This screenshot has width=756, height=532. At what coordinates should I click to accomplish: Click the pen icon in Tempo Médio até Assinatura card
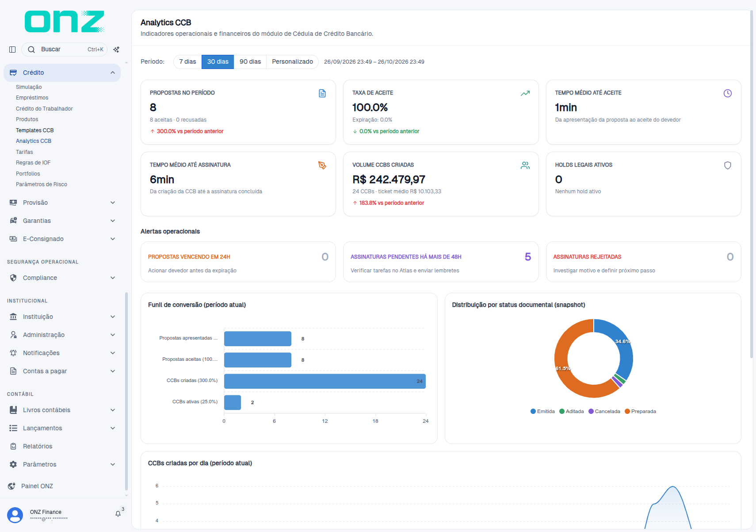pyautogui.click(x=322, y=165)
